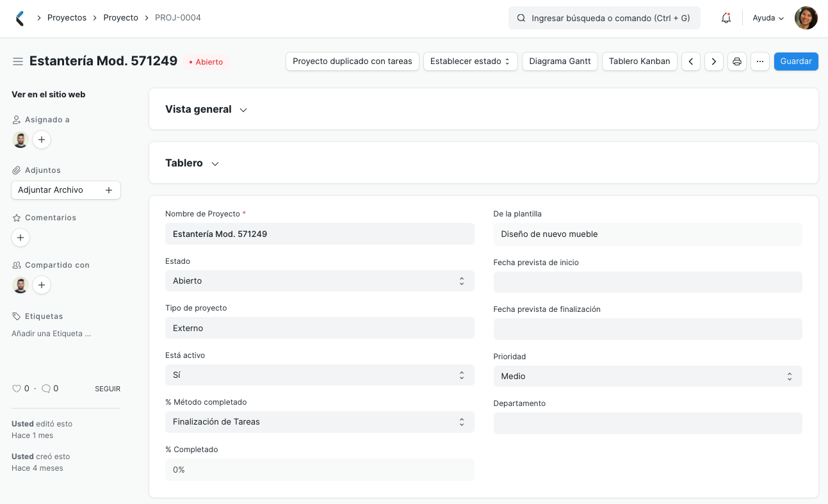828x504 pixels.
Task: Click the Abierto status indicator badge
Action: point(206,62)
